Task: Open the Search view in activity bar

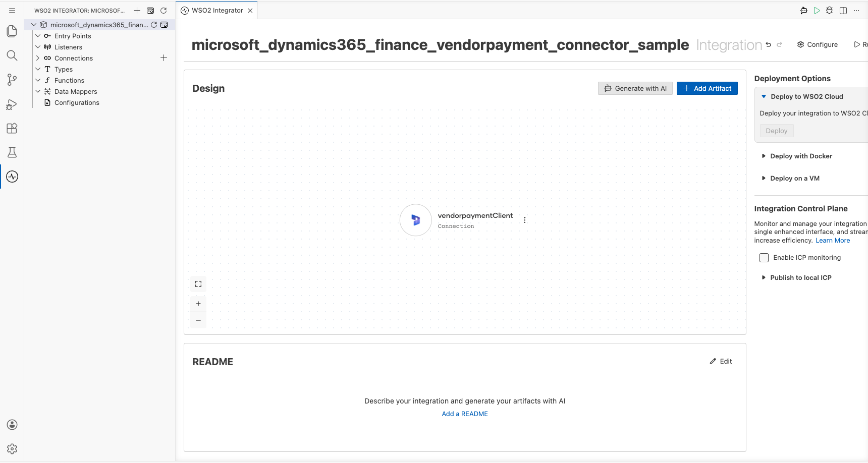Action: tap(12, 55)
